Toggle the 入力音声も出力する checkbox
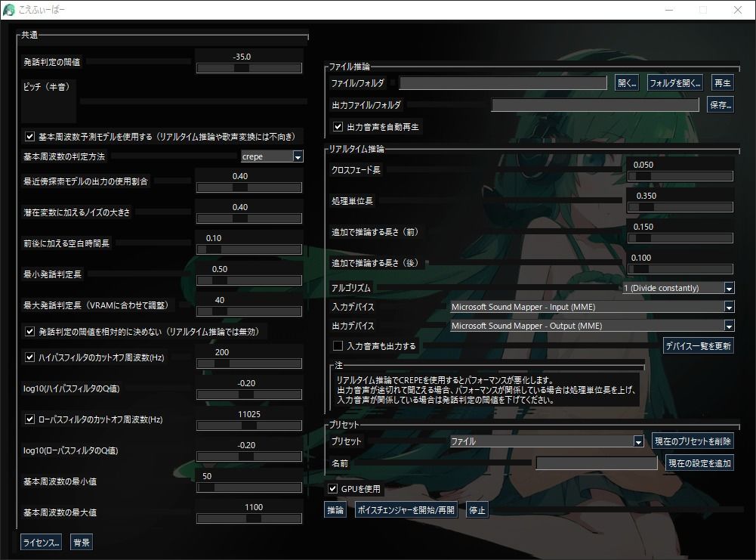Viewport: 756px width, 560px height. 337,345
